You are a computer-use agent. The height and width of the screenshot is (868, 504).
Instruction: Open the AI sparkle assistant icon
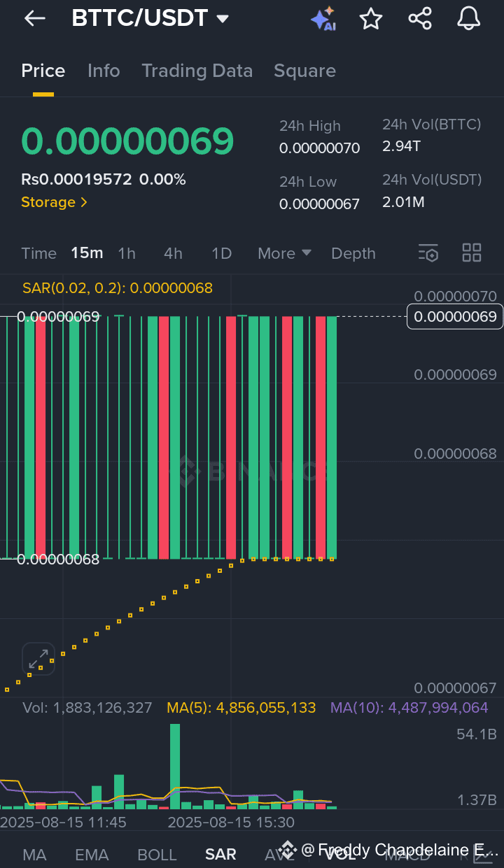click(x=323, y=19)
